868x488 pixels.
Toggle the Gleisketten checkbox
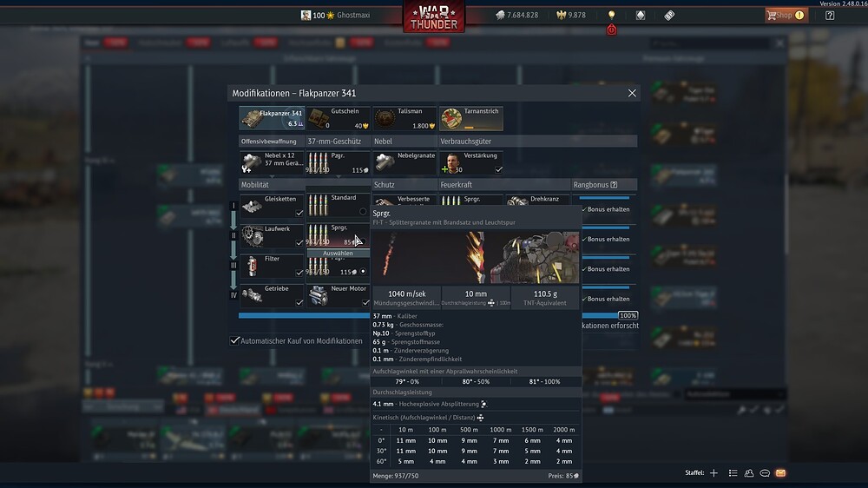(299, 213)
